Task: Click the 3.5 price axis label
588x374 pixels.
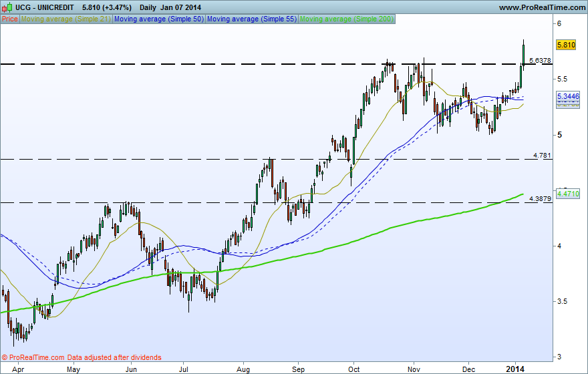Action: tap(562, 301)
